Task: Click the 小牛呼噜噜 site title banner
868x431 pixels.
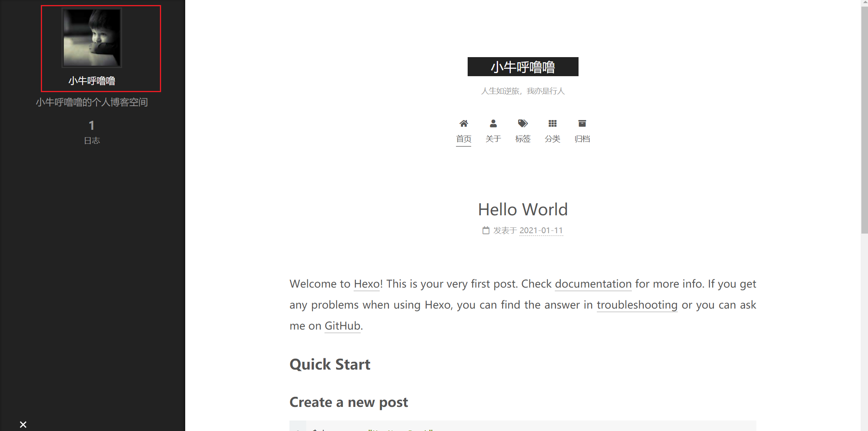Action: 523,67
